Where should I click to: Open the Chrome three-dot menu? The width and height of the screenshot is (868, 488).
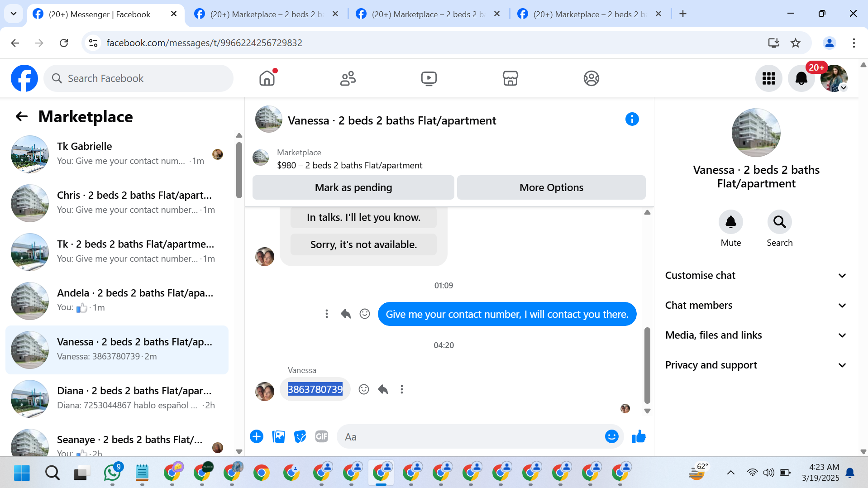tap(854, 43)
